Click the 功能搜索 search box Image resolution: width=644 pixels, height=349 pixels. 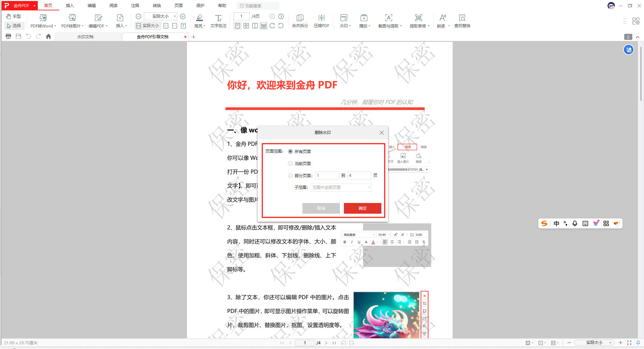click(258, 6)
